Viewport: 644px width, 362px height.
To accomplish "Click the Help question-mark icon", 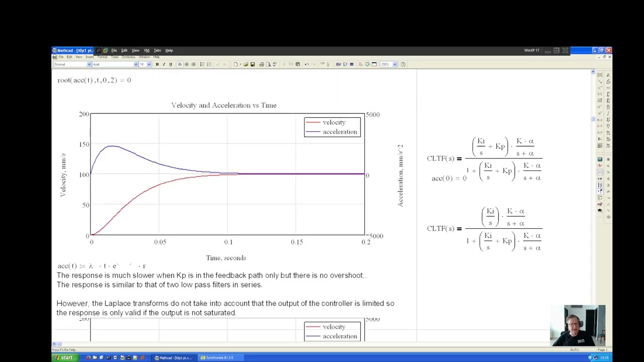I will (x=403, y=64).
